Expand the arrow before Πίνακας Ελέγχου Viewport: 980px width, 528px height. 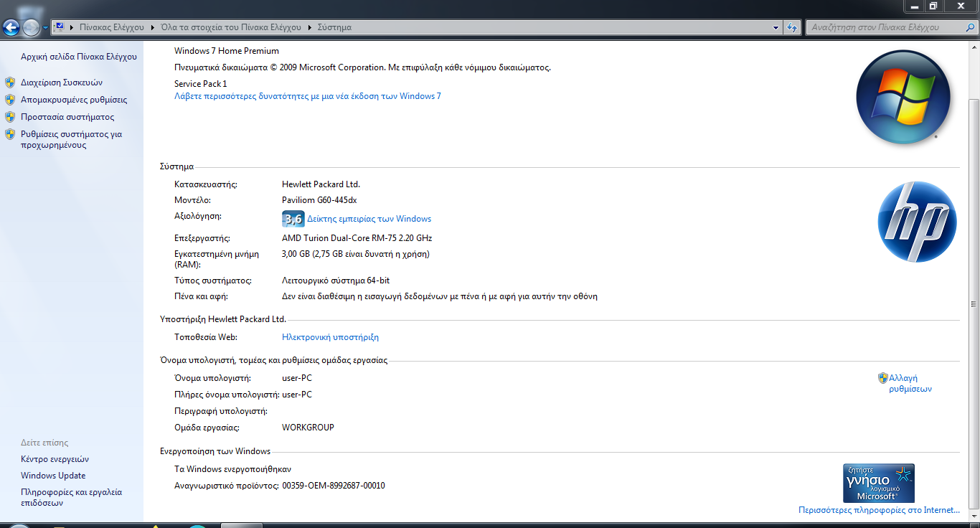(x=72, y=27)
